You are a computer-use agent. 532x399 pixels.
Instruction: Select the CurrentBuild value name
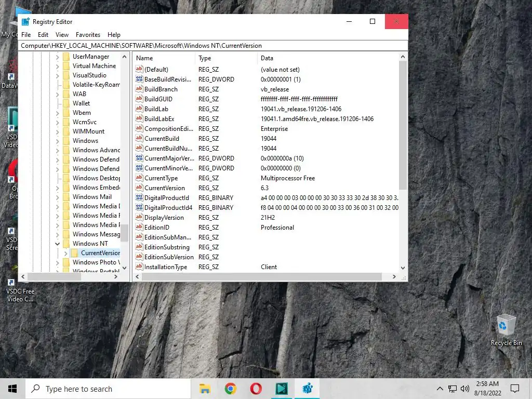pyautogui.click(x=162, y=138)
